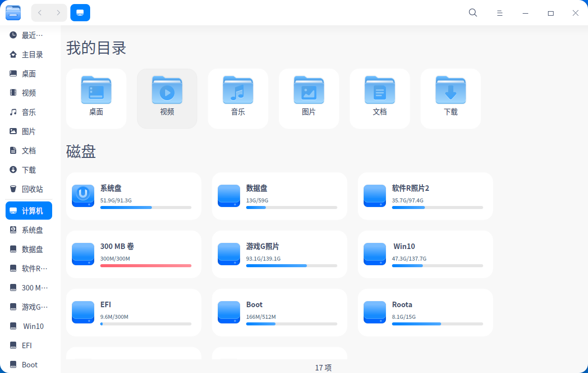Screen dimensions: 588x373
Task: Open the EFI disk card
Action: tap(133, 312)
